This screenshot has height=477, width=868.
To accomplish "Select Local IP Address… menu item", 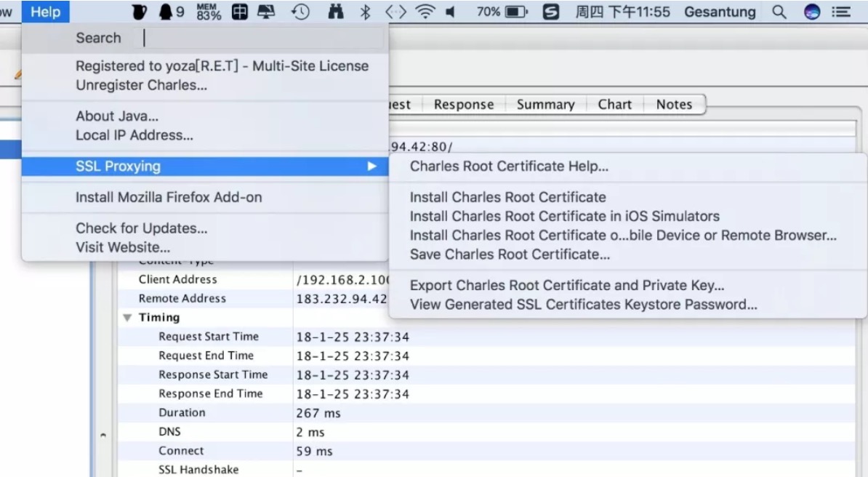I will 134,135.
